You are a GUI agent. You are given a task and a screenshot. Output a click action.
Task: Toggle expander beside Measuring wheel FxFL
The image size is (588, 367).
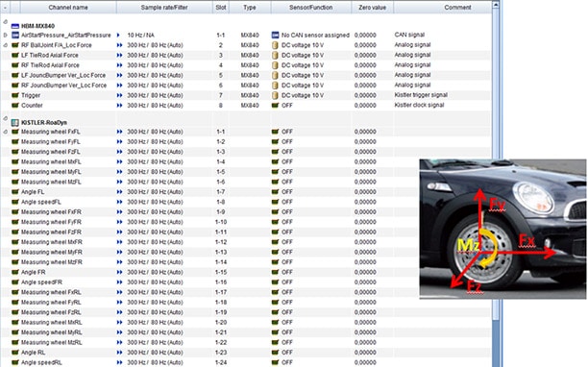pos(5,132)
